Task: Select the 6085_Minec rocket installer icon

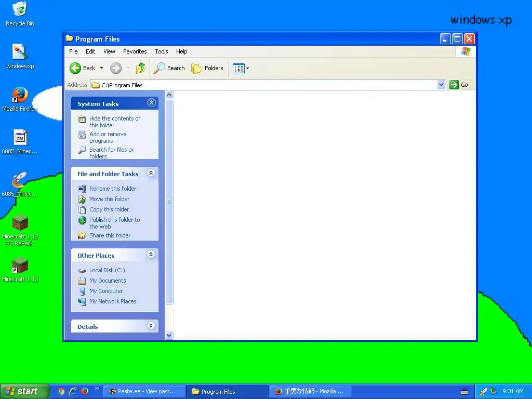Action: click(20, 184)
